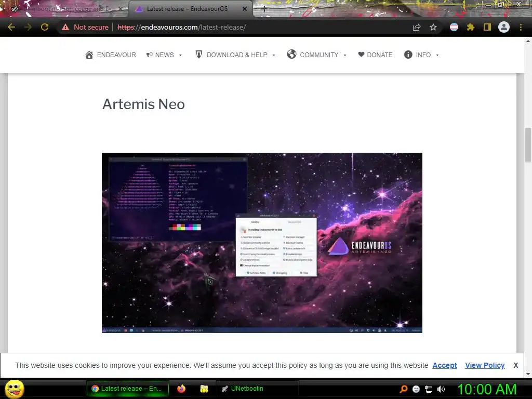Viewport: 532px width, 399px height.
Task: Click the Artemis Neo desktop screenshot image
Action: click(x=262, y=243)
